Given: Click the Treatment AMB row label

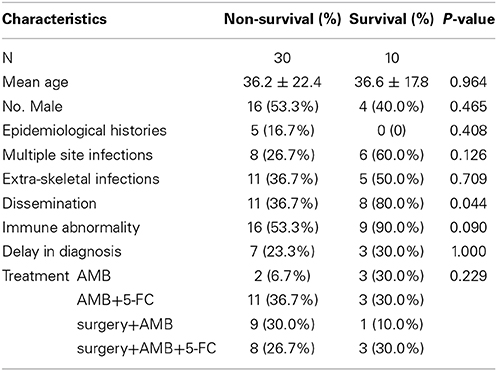Looking at the screenshot, I should tap(56, 276).
